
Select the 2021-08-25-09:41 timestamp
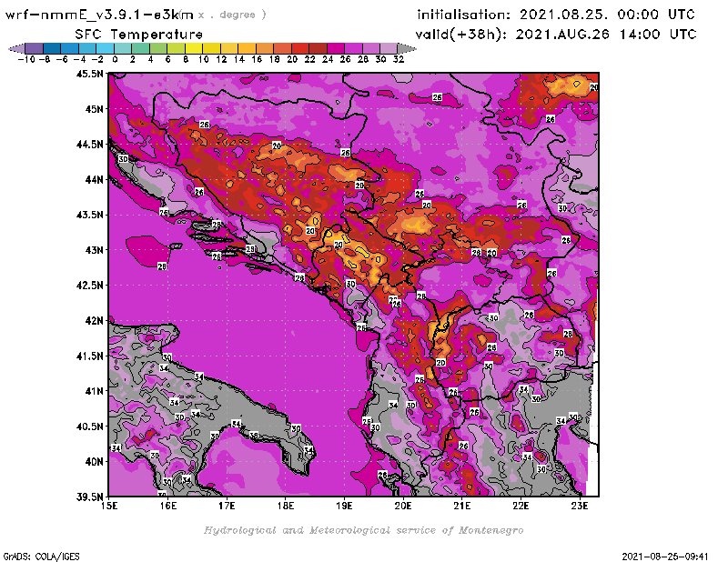pos(665,557)
